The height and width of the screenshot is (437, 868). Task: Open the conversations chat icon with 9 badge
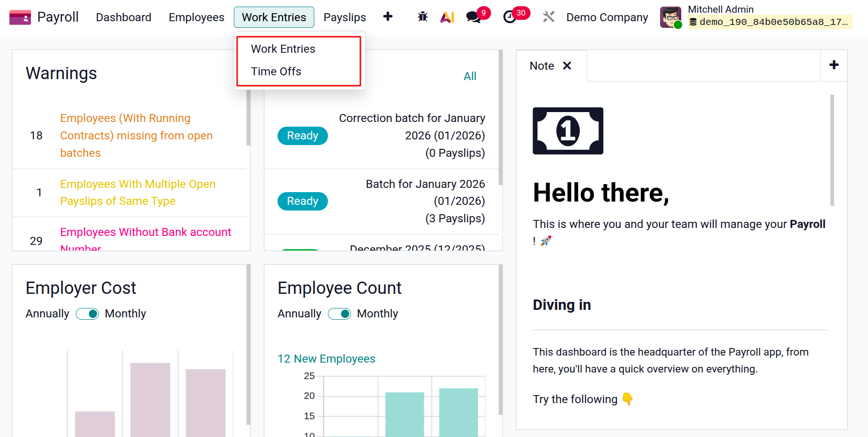(x=473, y=17)
